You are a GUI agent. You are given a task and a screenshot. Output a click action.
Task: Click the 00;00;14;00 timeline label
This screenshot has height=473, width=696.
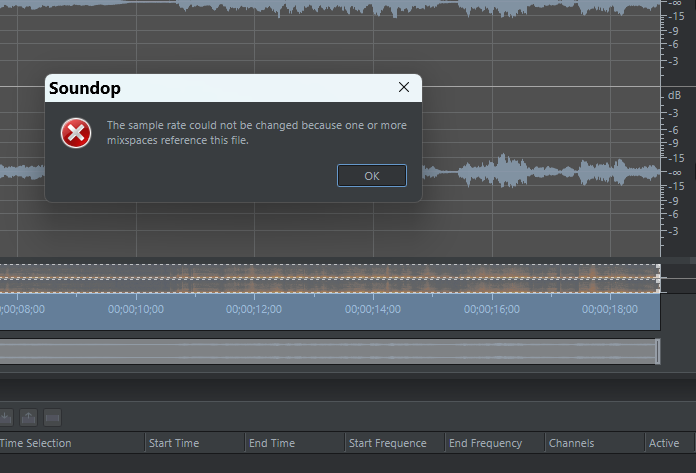click(x=373, y=309)
